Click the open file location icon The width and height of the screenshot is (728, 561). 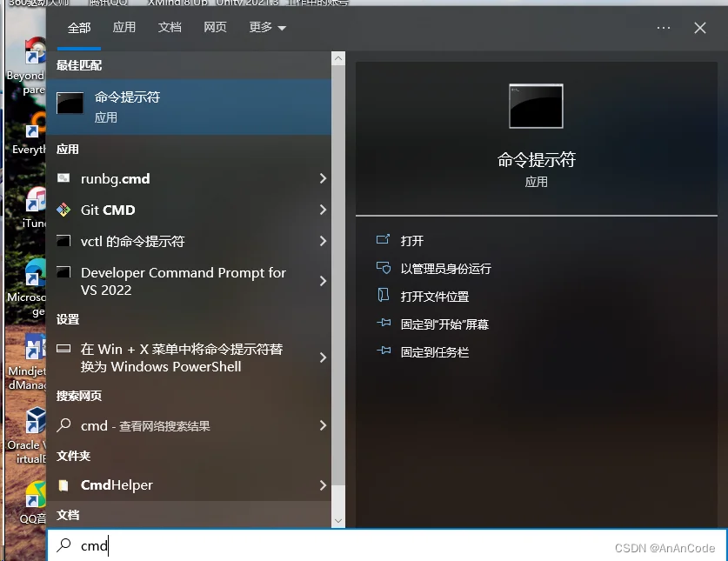[x=383, y=295]
